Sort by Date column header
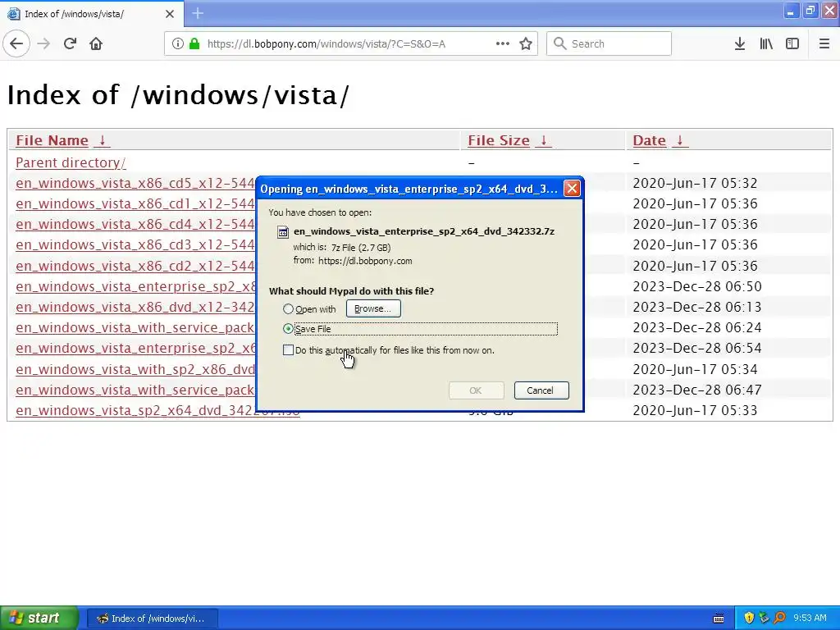Viewport: 840px width, 630px height. pyautogui.click(x=650, y=140)
